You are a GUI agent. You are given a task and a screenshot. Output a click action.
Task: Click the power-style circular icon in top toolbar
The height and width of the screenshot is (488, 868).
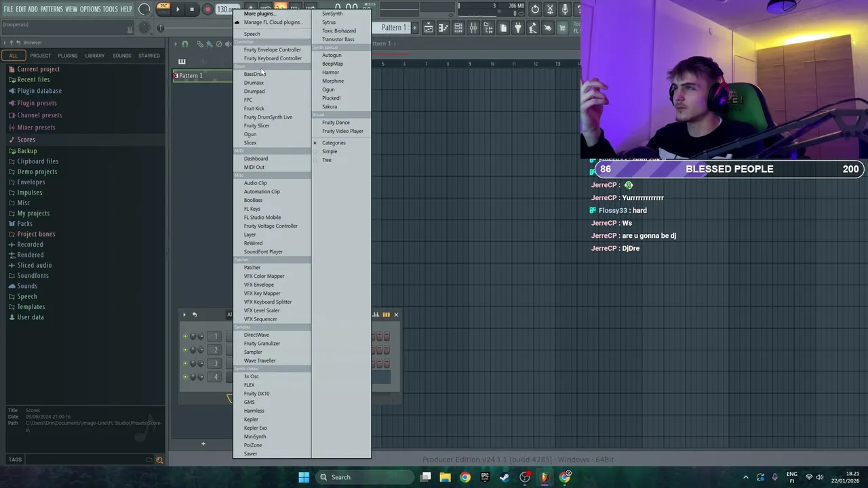(x=535, y=9)
